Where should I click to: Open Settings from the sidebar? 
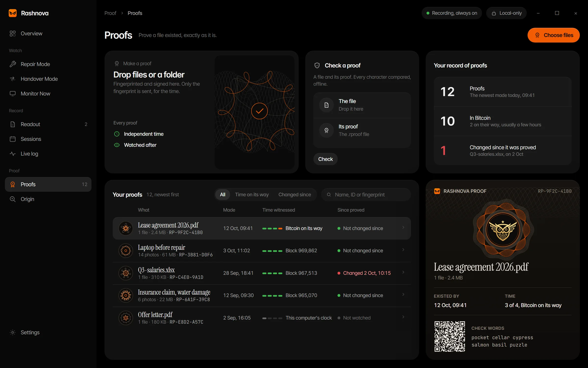pyautogui.click(x=48, y=332)
